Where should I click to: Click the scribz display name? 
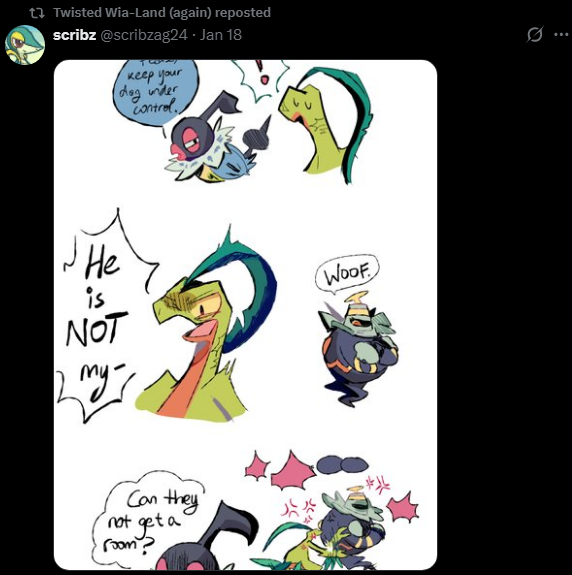pos(74,35)
